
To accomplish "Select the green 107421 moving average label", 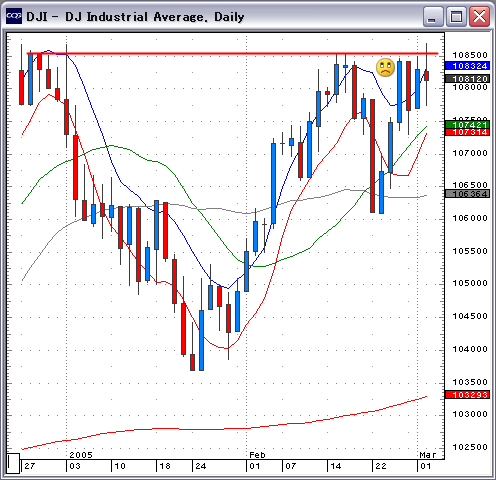I will pos(467,125).
